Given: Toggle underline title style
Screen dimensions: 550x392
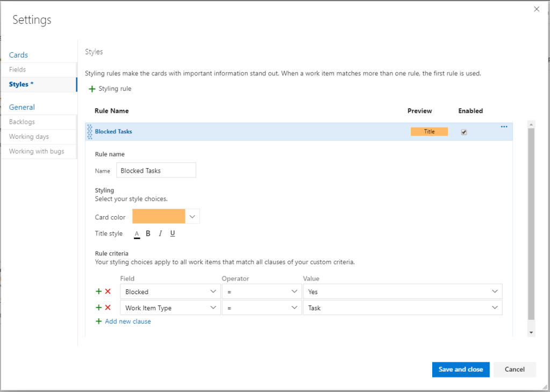Looking at the screenshot, I should 173,233.
